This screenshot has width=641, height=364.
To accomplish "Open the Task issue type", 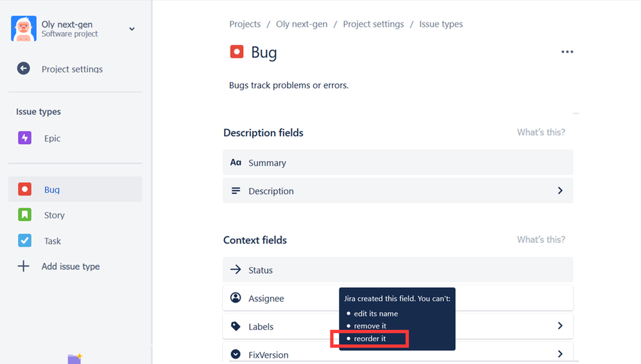I will coord(53,241).
